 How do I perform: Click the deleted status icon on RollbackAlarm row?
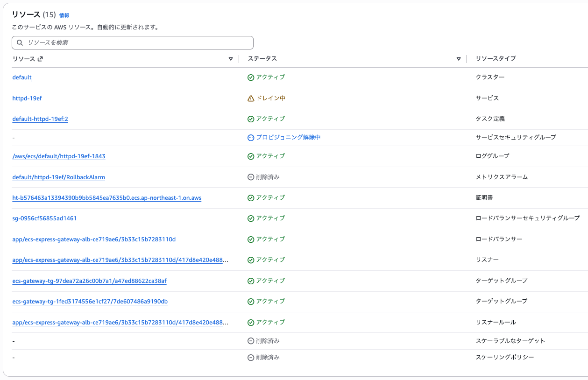(x=251, y=177)
